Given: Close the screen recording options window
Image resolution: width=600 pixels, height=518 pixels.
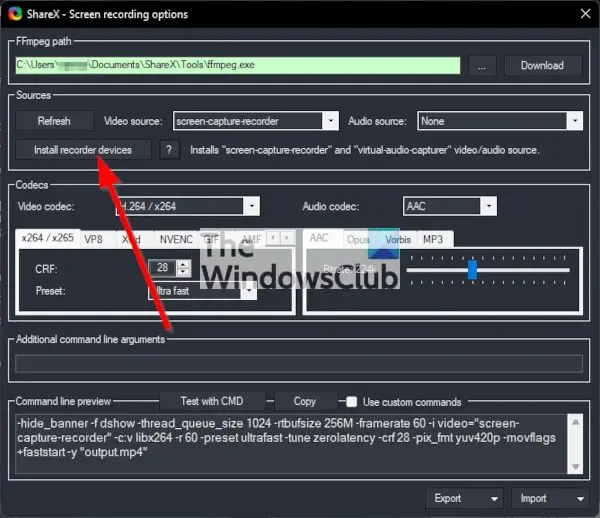Looking at the screenshot, I should (x=581, y=13).
